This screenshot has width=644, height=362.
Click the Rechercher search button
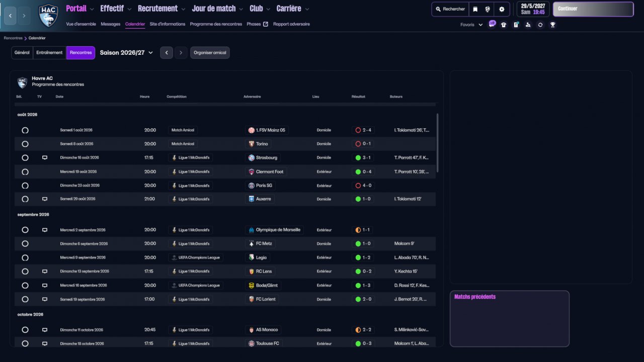point(450,9)
